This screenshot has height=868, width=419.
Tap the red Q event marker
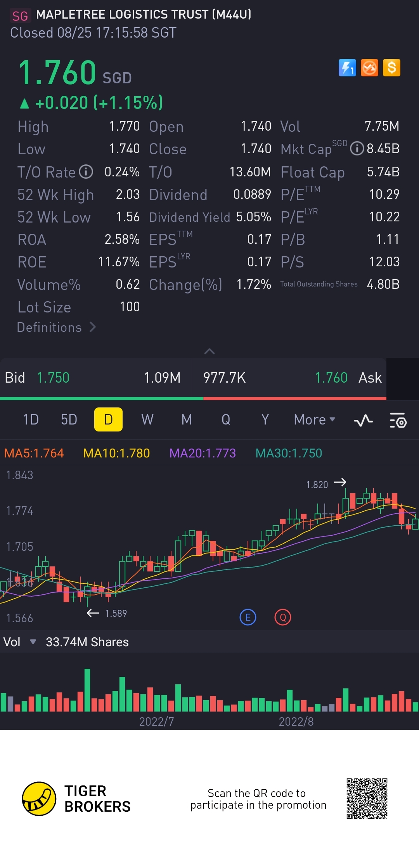[283, 617]
